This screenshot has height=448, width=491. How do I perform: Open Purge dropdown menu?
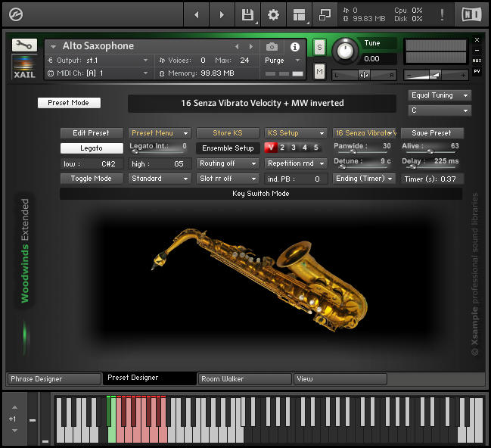(x=283, y=60)
